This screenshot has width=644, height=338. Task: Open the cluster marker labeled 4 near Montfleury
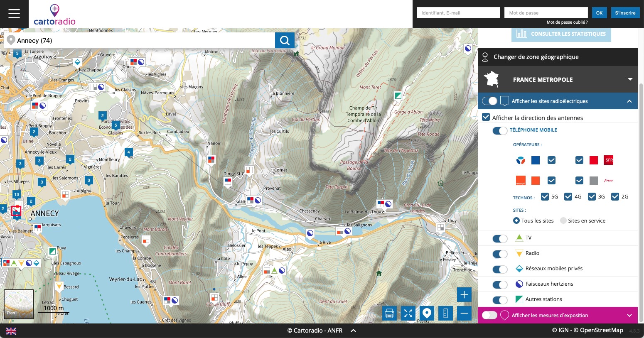pyautogui.click(x=129, y=152)
